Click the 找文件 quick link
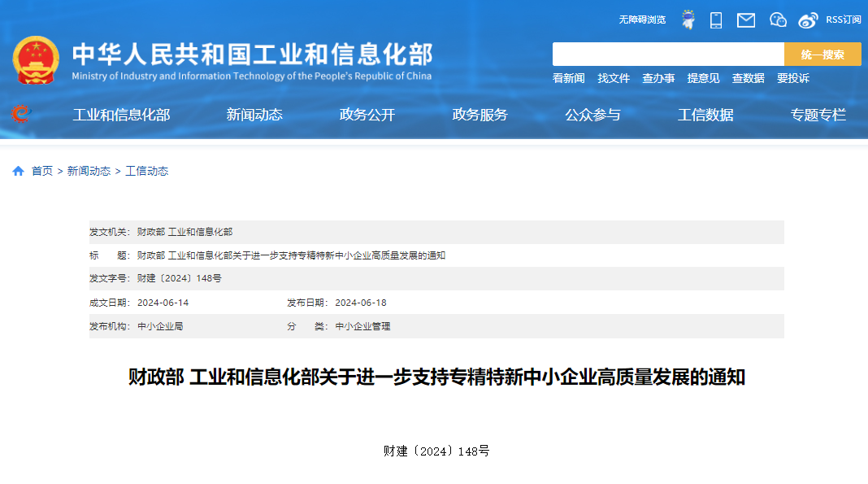 pyautogui.click(x=614, y=78)
